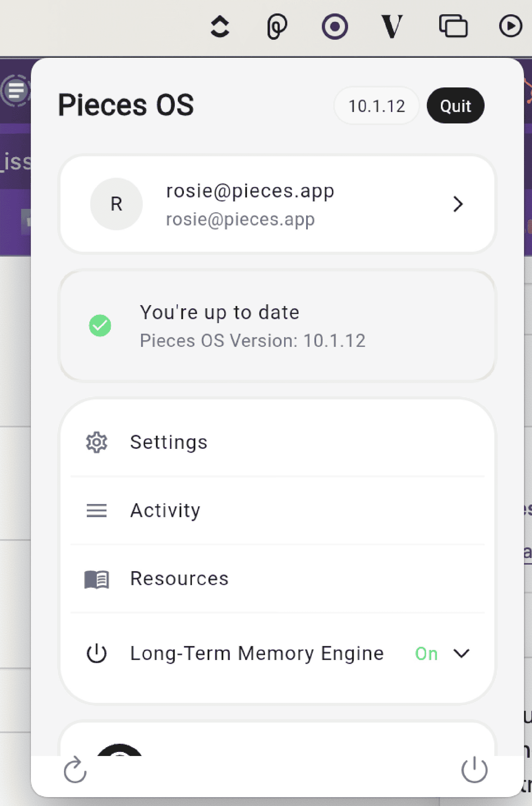The width and height of the screenshot is (532, 806).
Task: Open the overlapping windows menu bar icon
Action: [x=453, y=25]
